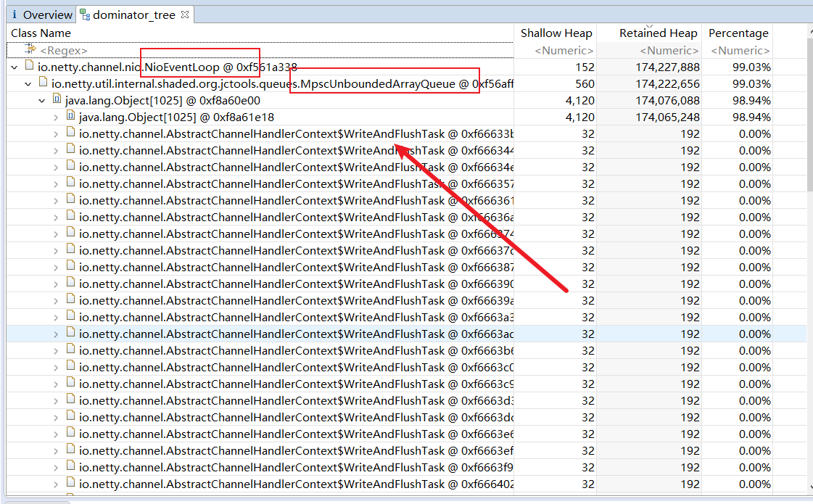Sort by Retained Heap column header
This screenshot has height=504, width=813.
(658, 33)
